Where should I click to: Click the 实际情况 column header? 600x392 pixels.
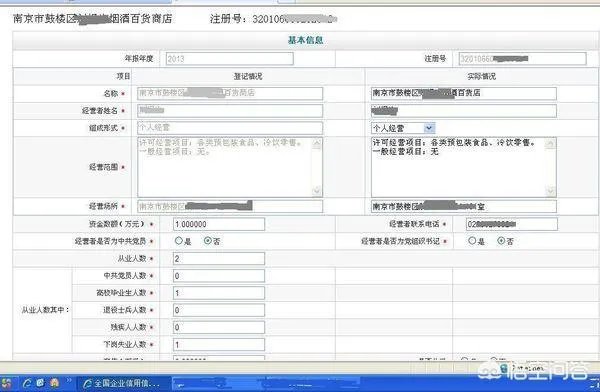(481, 77)
